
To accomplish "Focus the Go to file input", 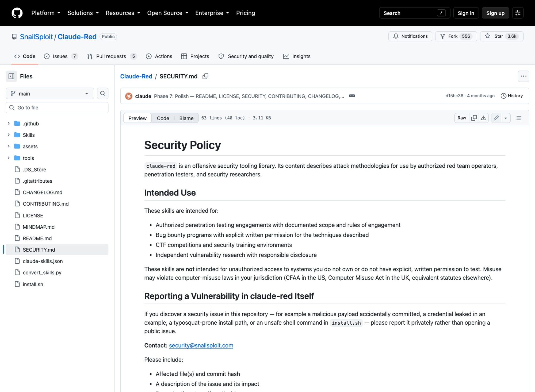I will (57, 107).
